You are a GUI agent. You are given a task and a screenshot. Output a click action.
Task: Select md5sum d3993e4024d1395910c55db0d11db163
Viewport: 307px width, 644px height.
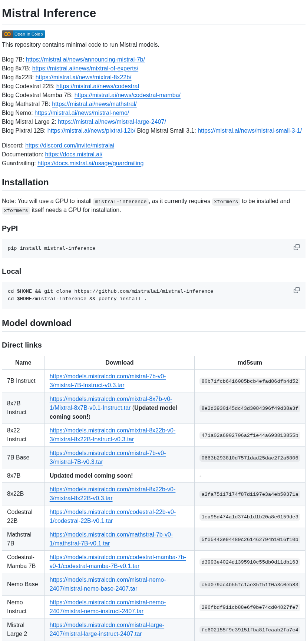tap(250, 562)
